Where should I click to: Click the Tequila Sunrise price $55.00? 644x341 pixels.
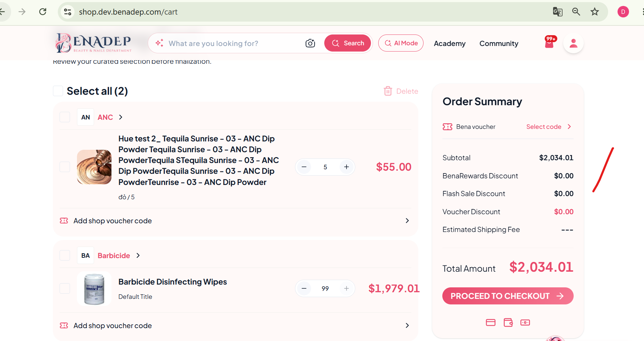click(394, 167)
